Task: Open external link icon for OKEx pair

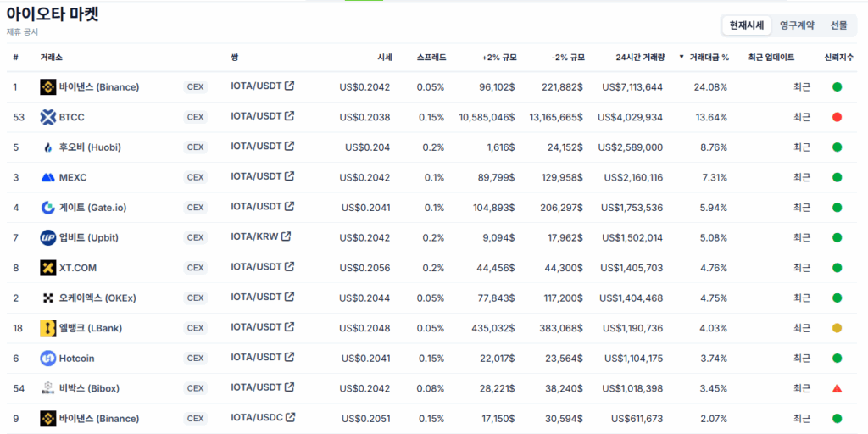Action: (289, 297)
